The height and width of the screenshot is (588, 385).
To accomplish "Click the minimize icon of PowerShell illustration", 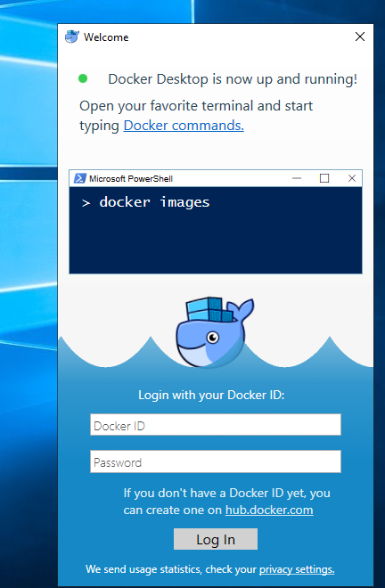I will [297, 178].
